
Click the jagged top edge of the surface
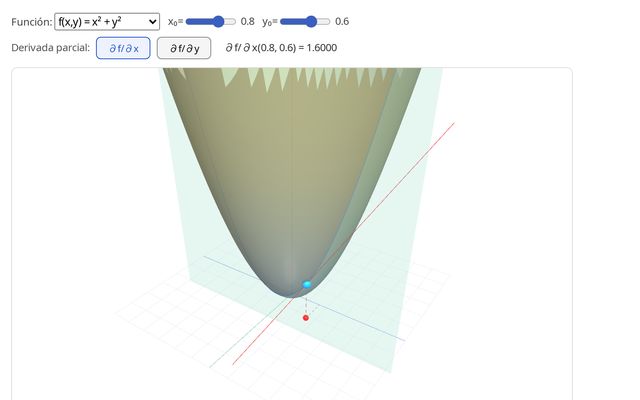[x=300, y=77]
